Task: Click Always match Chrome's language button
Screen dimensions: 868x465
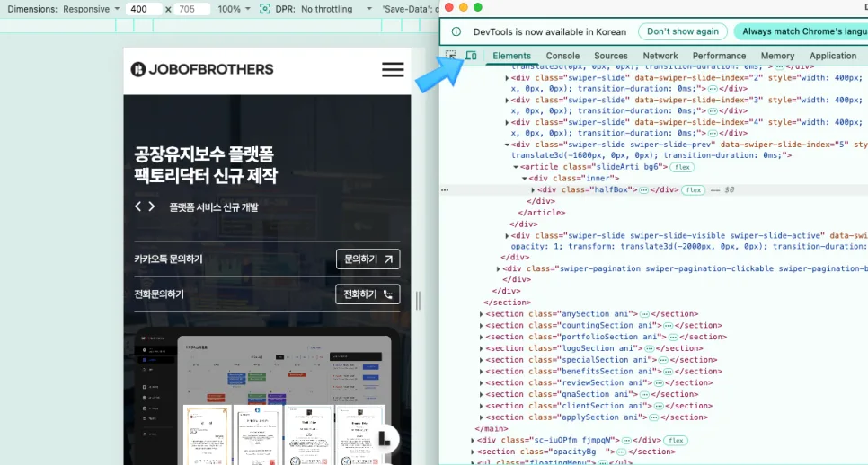Action: click(801, 31)
